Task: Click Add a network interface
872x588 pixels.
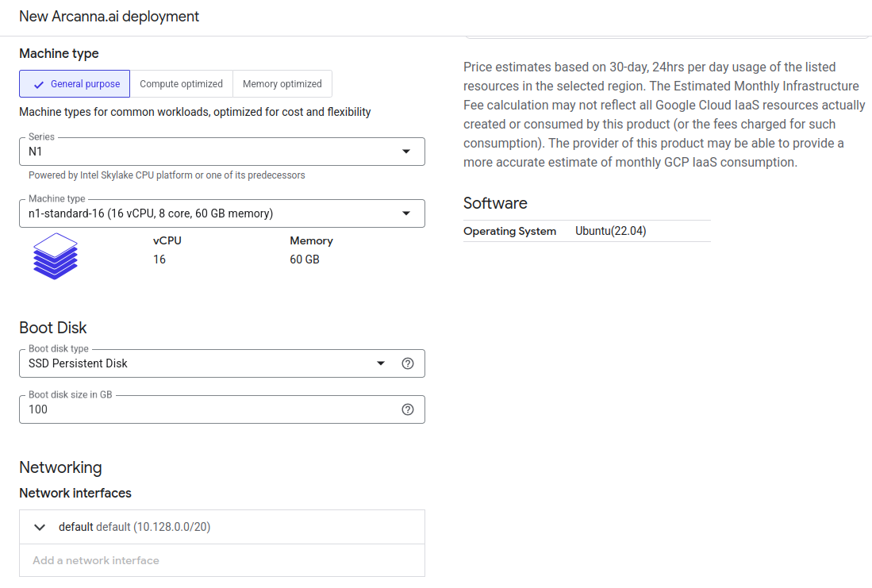Action: [x=96, y=560]
